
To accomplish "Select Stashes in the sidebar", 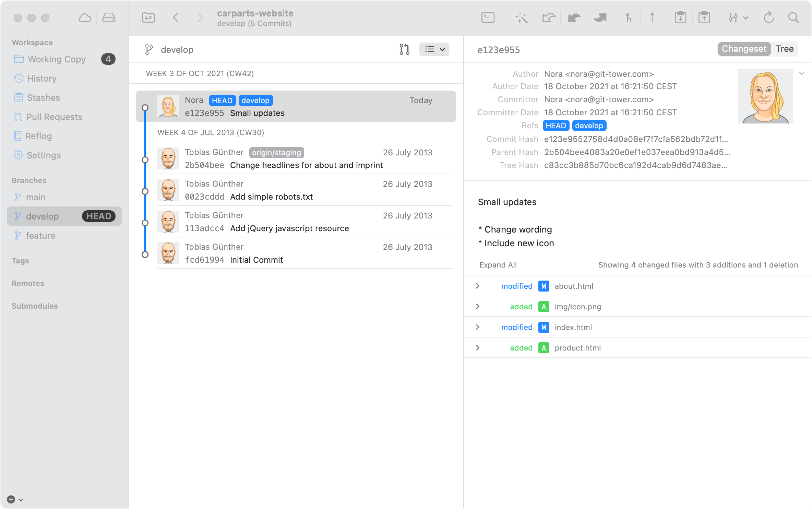I will (x=43, y=98).
